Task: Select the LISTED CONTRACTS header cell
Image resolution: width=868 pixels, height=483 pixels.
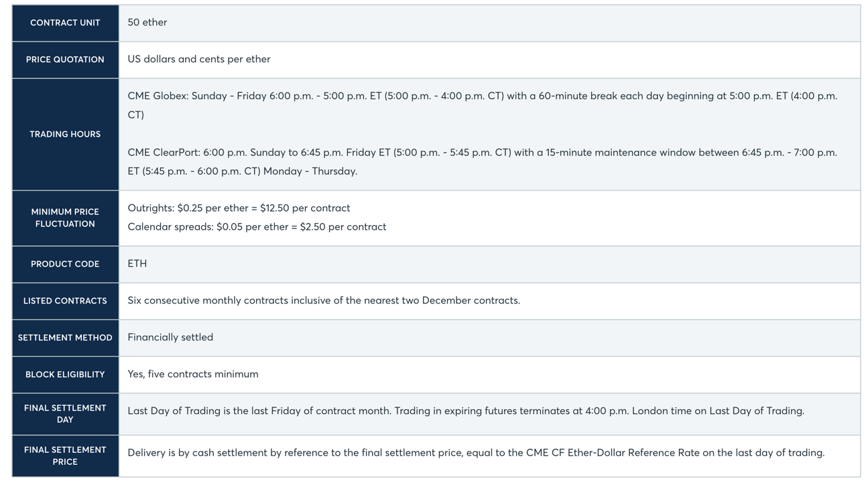Action: coord(65,301)
